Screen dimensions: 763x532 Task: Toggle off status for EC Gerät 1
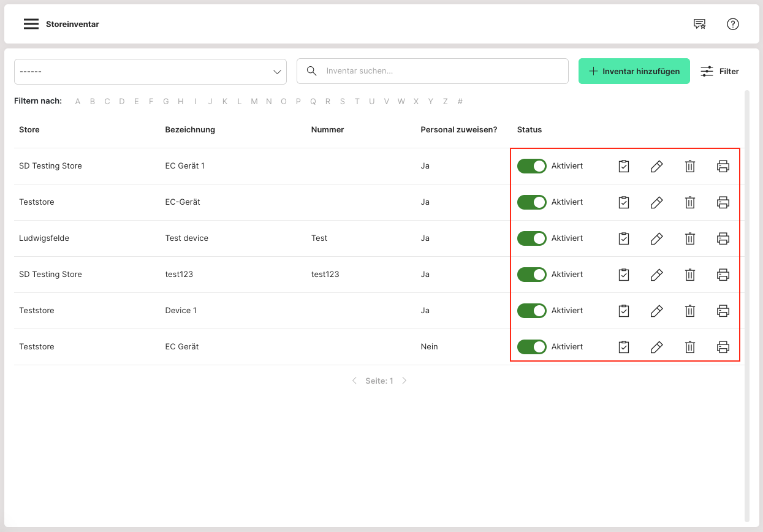[531, 166]
